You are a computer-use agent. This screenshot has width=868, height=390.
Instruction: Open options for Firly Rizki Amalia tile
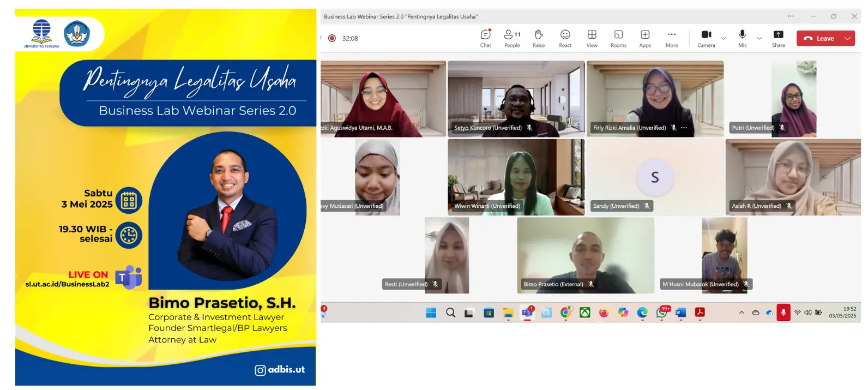(684, 128)
